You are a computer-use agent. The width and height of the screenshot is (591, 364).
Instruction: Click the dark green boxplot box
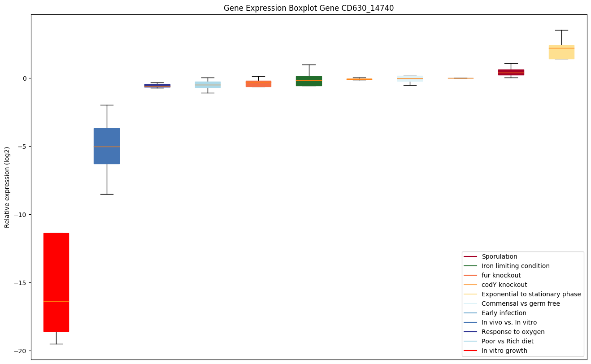309,81
